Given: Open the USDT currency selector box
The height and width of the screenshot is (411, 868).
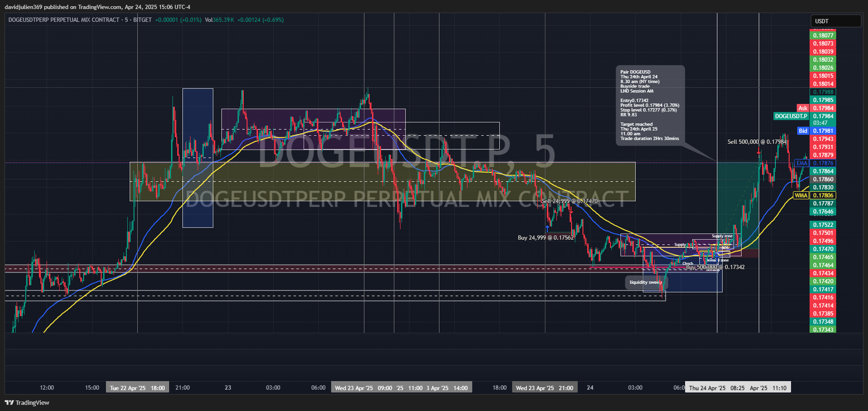Looking at the screenshot, I should click(836, 21).
